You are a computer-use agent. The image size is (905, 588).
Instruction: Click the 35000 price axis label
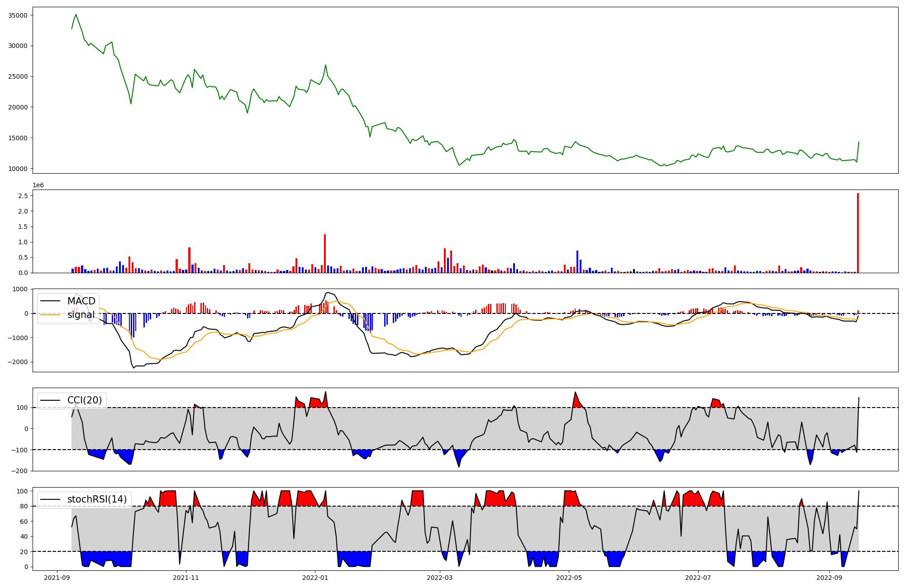click(x=18, y=15)
